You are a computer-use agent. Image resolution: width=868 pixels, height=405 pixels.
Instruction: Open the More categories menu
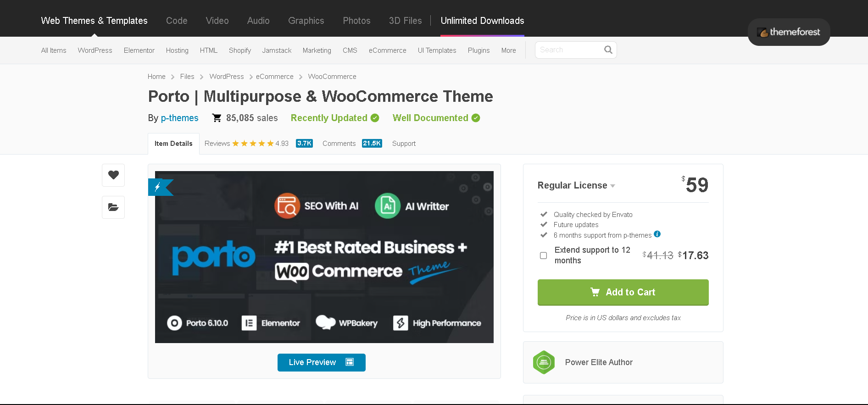tap(508, 50)
